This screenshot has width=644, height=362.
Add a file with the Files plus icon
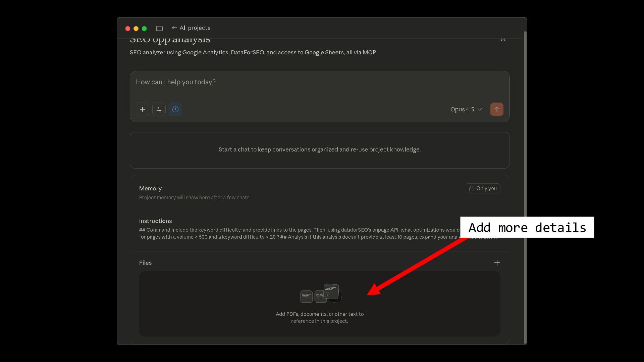[x=497, y=263]
